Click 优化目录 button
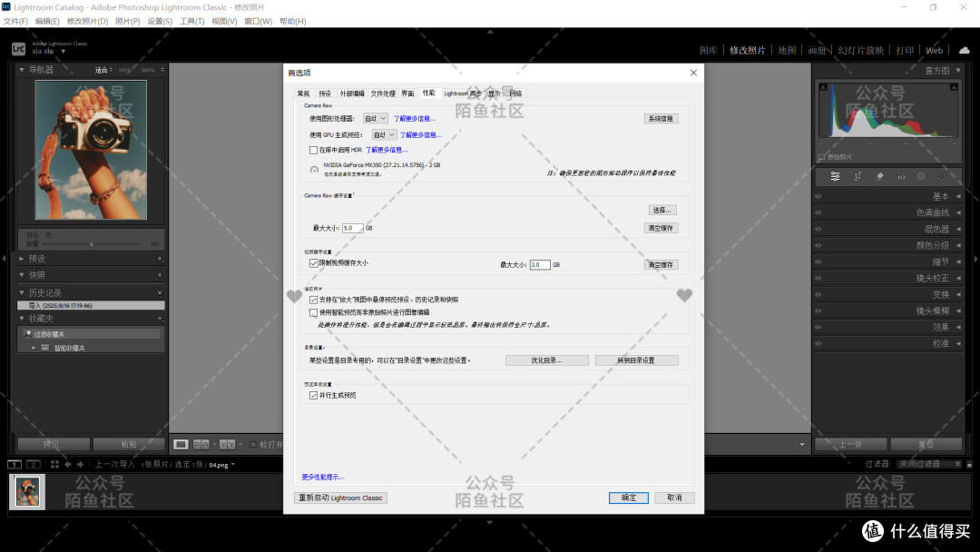The height and width of the screenshot is (552, 980). pyautogui.click(x=547, y=360)
